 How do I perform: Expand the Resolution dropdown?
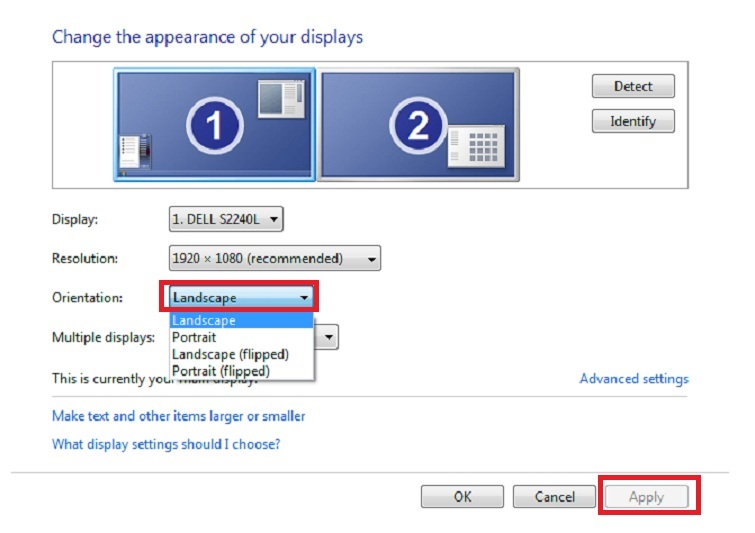(275, 258)
